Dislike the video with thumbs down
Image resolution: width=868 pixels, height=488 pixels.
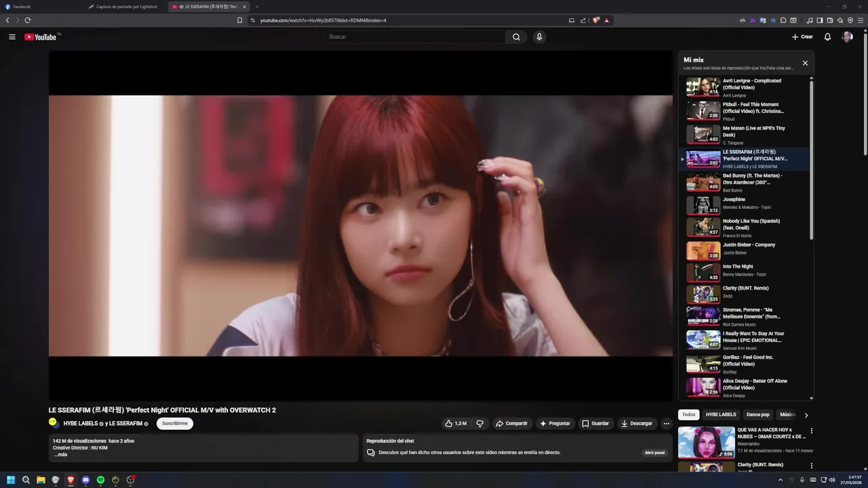click(x=480, y=424)
